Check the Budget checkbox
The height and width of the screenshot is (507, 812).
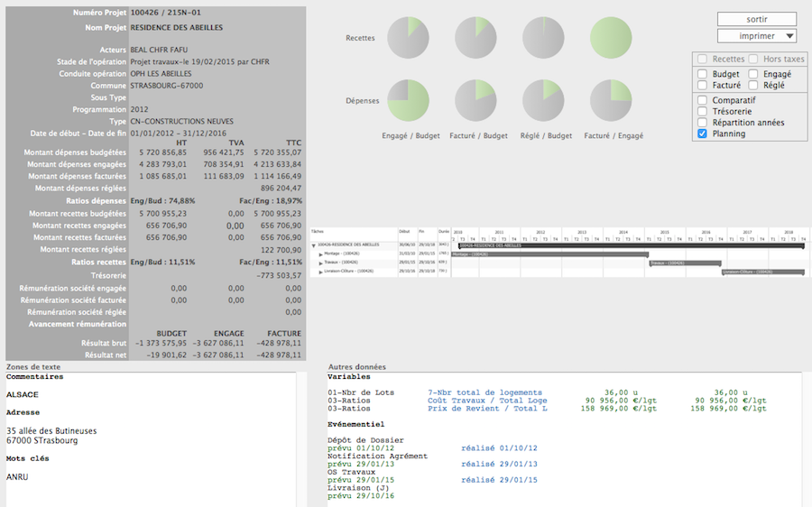point(702,74)
